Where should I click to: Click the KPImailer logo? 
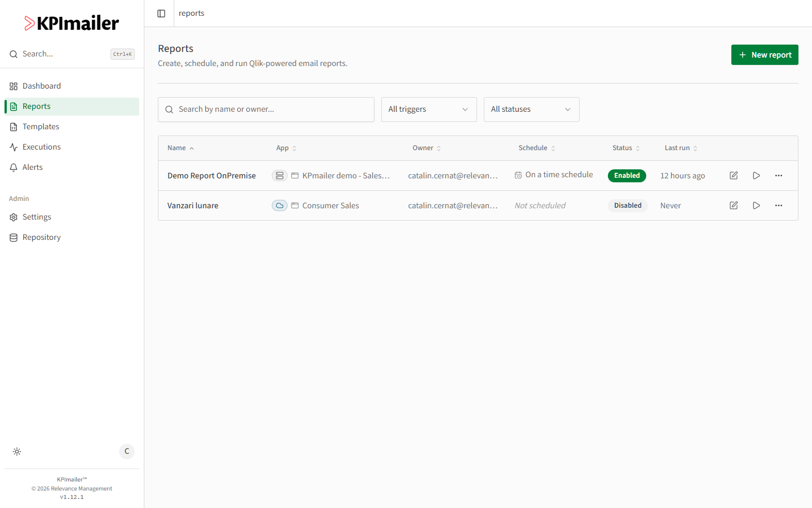point(72,23)
